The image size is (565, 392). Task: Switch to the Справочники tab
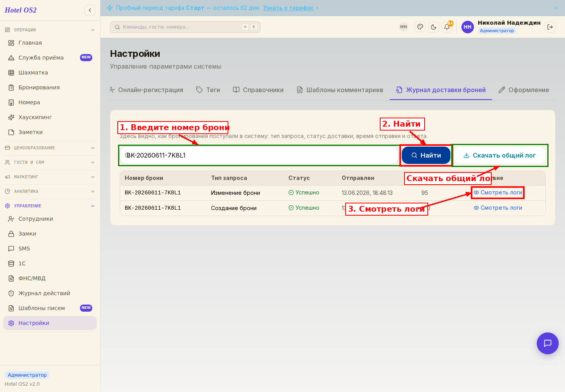tap(258, 90)
